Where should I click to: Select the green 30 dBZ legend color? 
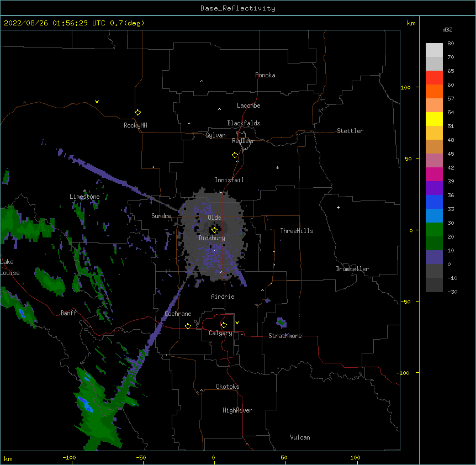point(434,230)
